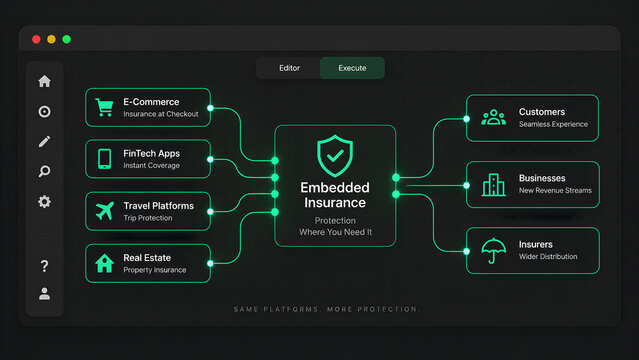639x360 pixels.
Task: Click the shopping cart icon in E-Commerce
Action: click(104, 108)
